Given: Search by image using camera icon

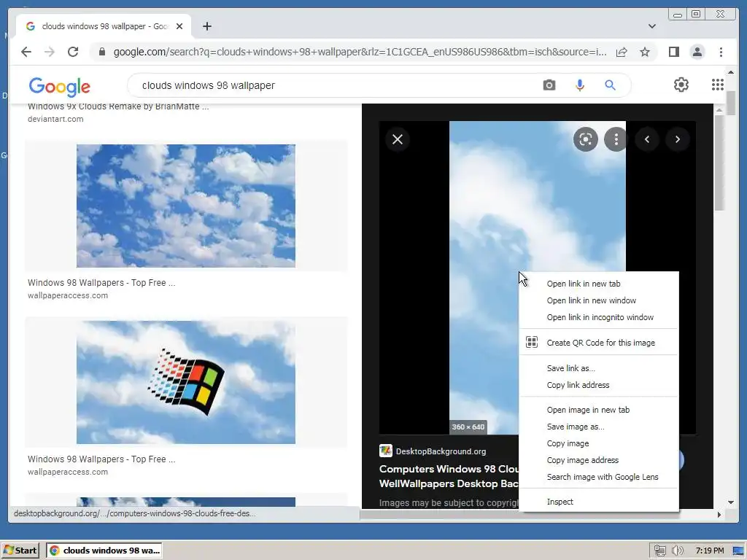Looking at the screenshot, I should coord(549,85).
